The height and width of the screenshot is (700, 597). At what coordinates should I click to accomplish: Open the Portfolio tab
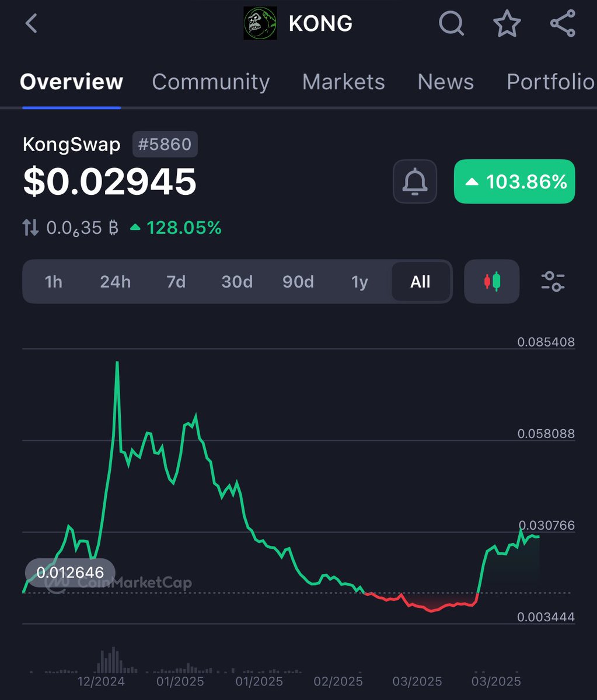point(550,82)
